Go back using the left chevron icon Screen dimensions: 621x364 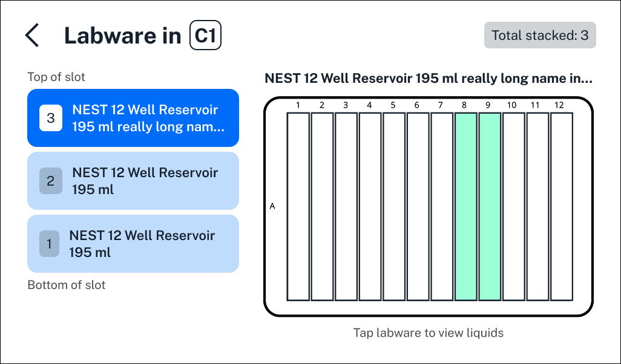click(x=33, y=35)
